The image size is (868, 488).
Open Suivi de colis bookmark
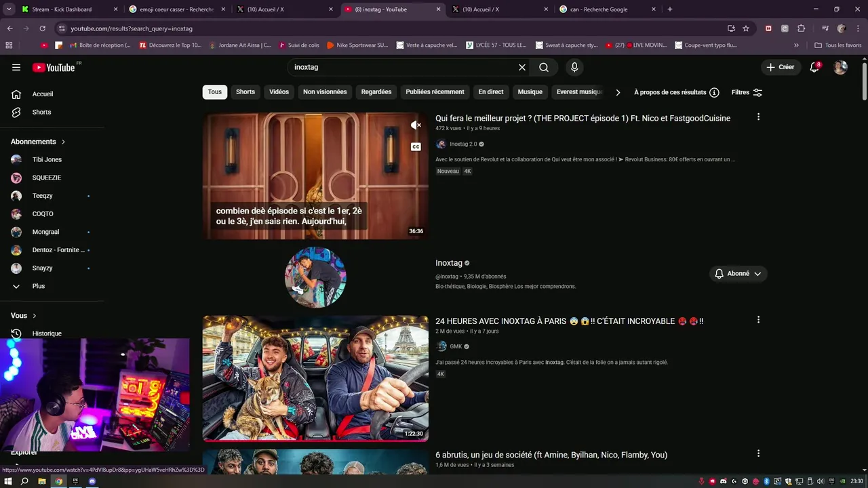click(x=298, y=45)
